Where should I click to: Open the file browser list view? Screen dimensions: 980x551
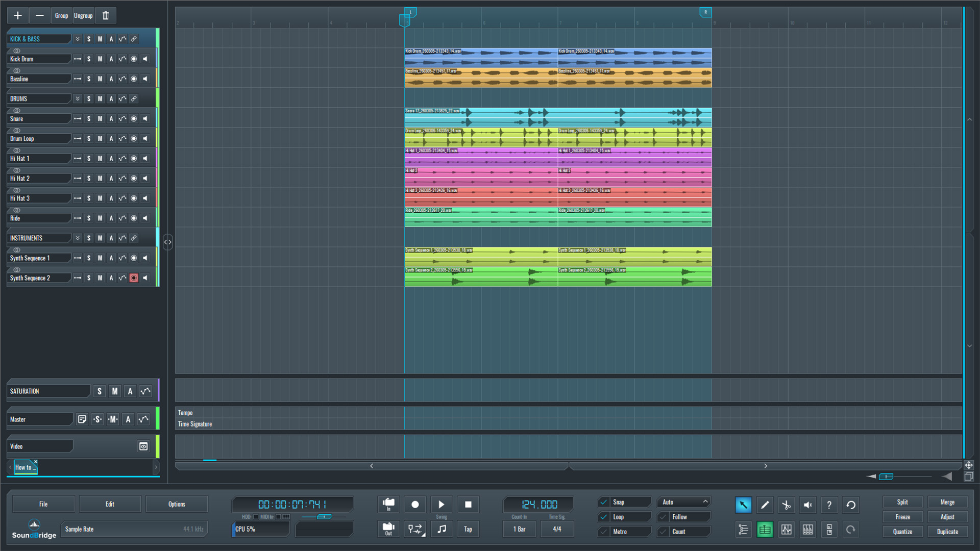pyautogui.click(x=743, y=530)
